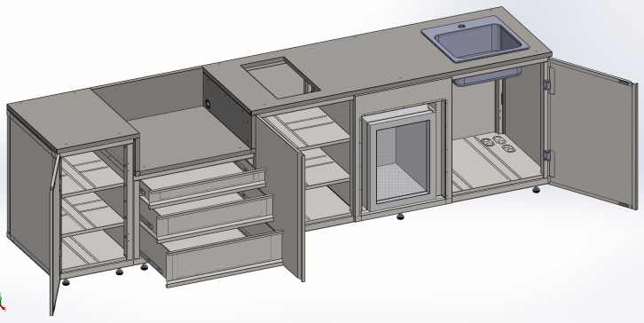Select the left end countertop slab

73,120
